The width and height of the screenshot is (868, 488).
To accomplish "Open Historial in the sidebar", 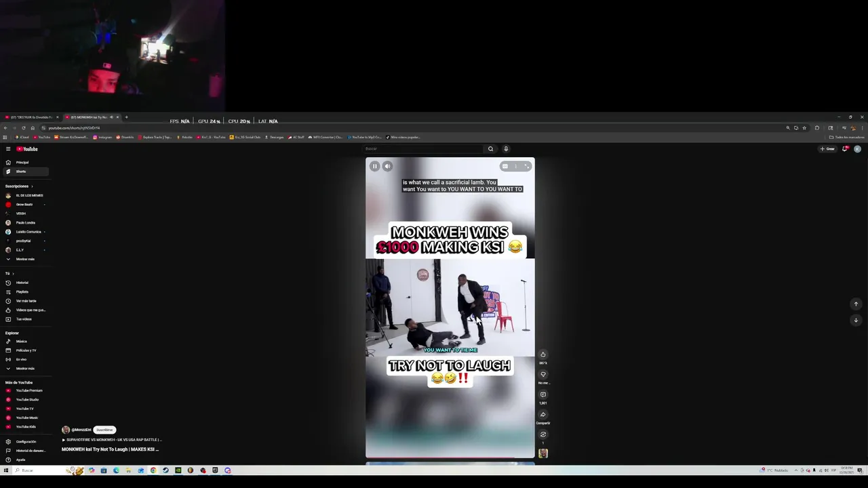I will [x=25, y=283].
